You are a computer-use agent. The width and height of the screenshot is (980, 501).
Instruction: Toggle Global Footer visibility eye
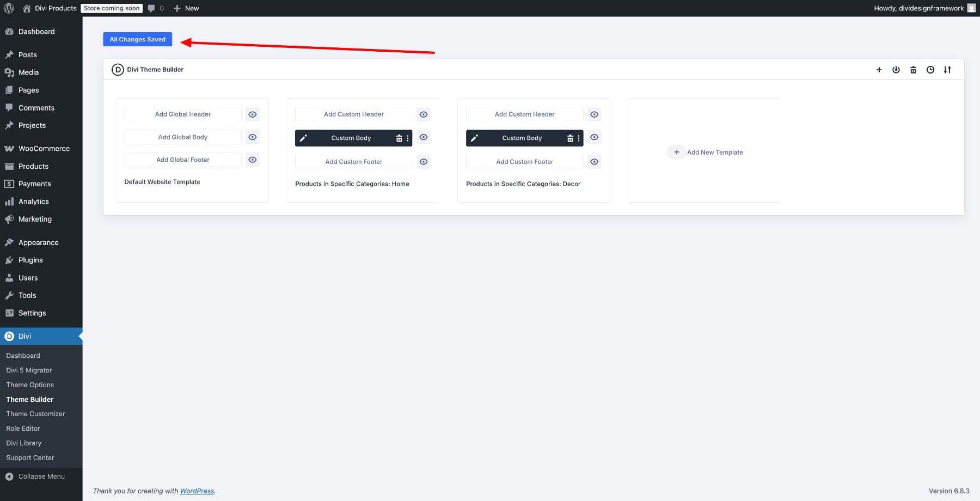[252, 160]
